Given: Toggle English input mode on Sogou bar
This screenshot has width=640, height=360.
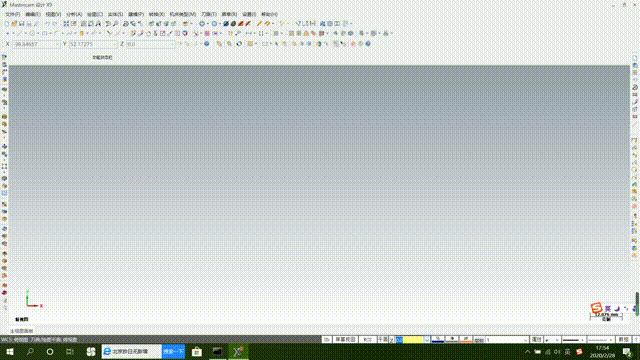Looking at the screenshot, I should point(608,309).
